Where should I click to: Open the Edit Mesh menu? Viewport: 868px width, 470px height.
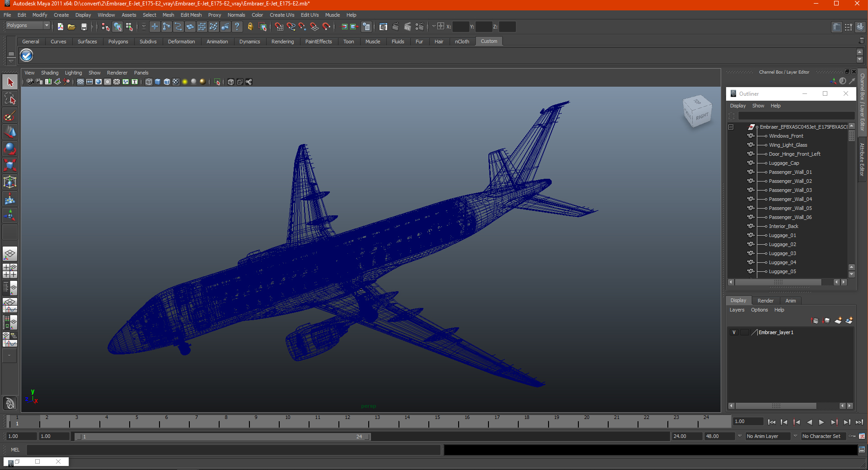(x=191, y=15)
